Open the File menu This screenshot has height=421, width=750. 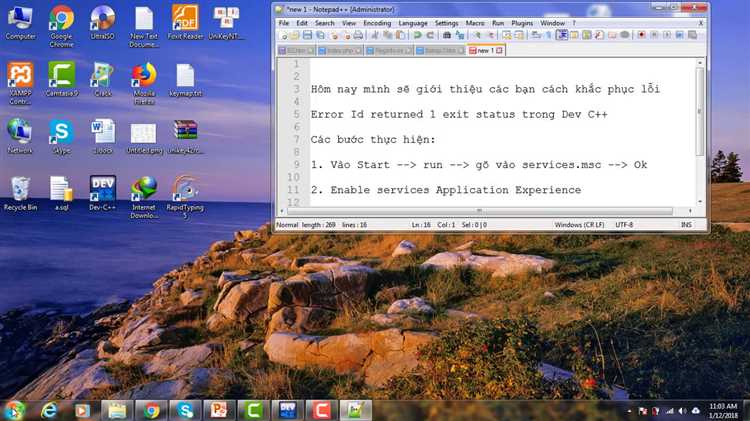284,23
